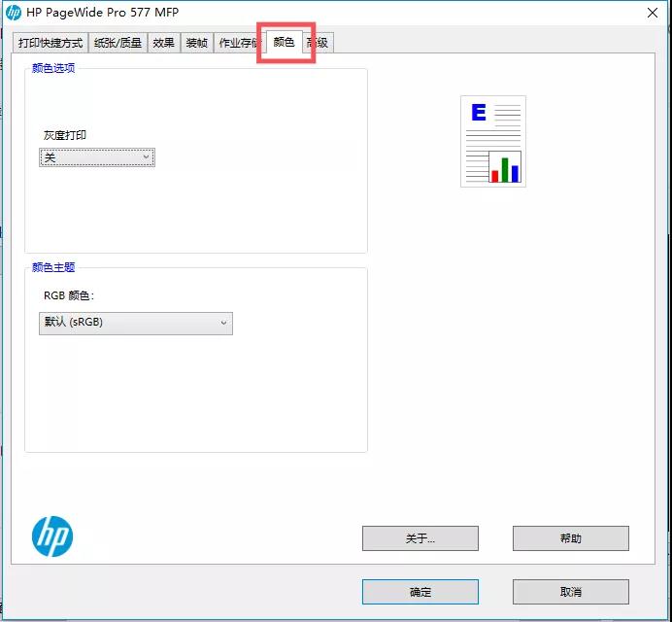This screenshot has height=622, width=672.
Task: Click the 颜色选项 group heading
Action: [53, 68]
